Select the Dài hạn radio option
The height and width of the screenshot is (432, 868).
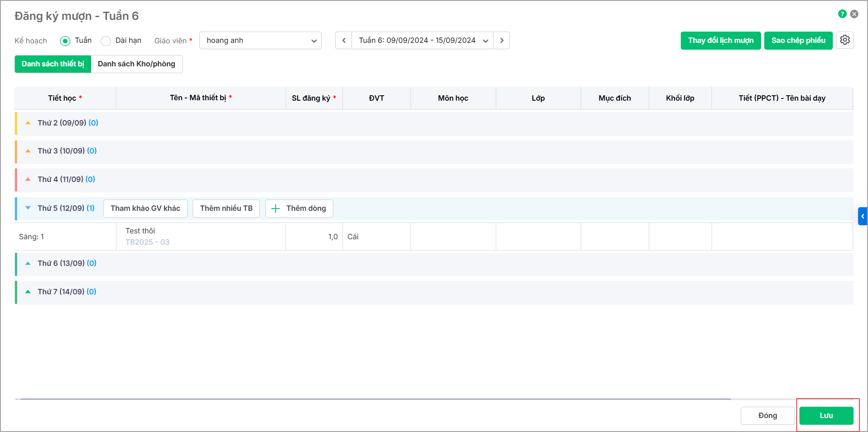106,41
